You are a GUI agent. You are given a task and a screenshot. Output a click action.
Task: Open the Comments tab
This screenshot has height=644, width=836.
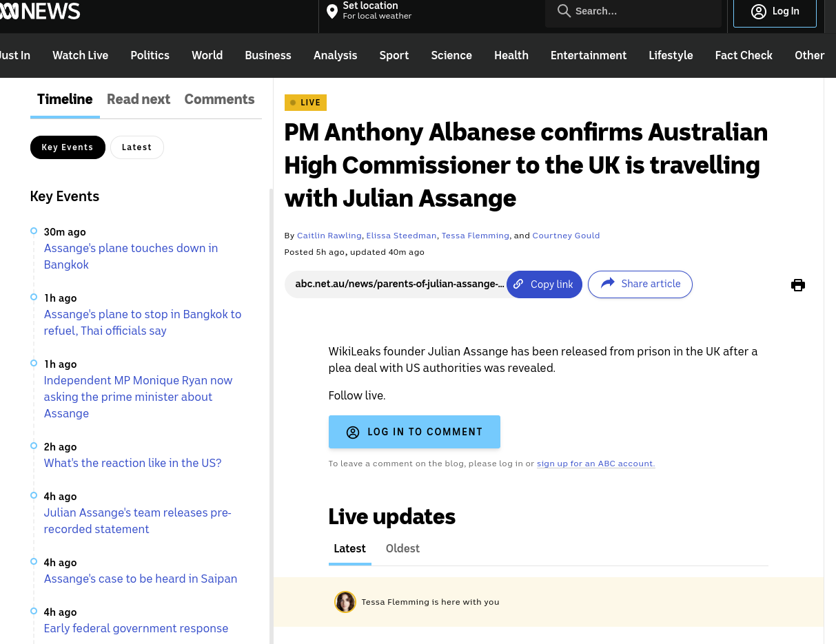tap(219, 99)
